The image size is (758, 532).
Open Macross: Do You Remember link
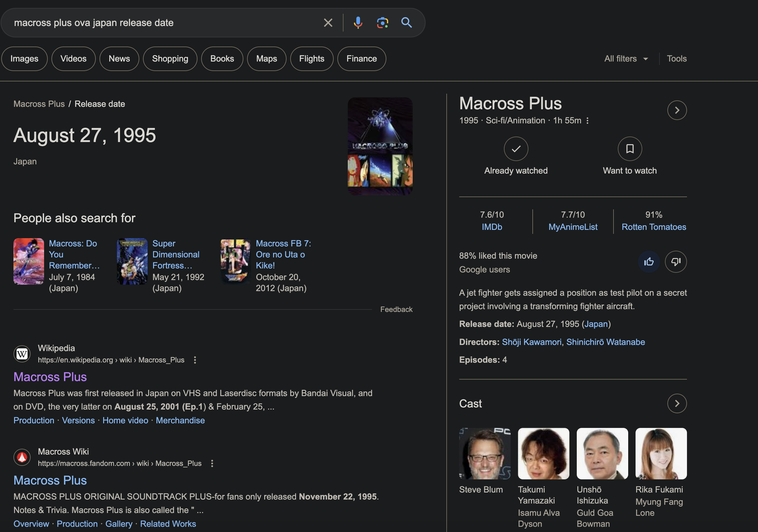click(x=74, y=254)
